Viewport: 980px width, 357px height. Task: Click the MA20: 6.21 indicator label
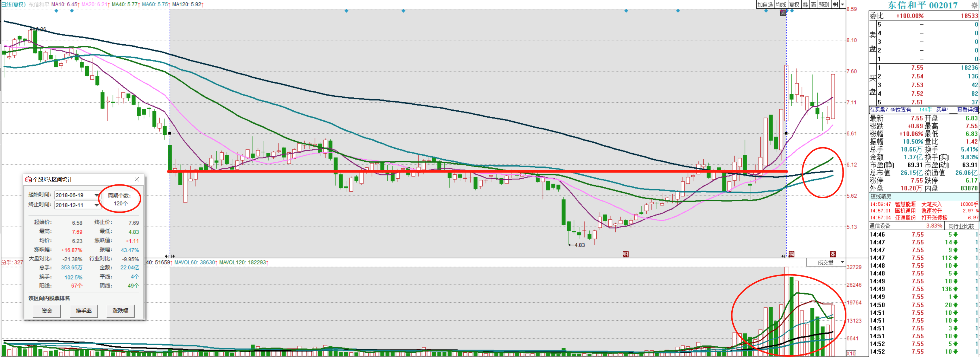click(x=96, y=5)
